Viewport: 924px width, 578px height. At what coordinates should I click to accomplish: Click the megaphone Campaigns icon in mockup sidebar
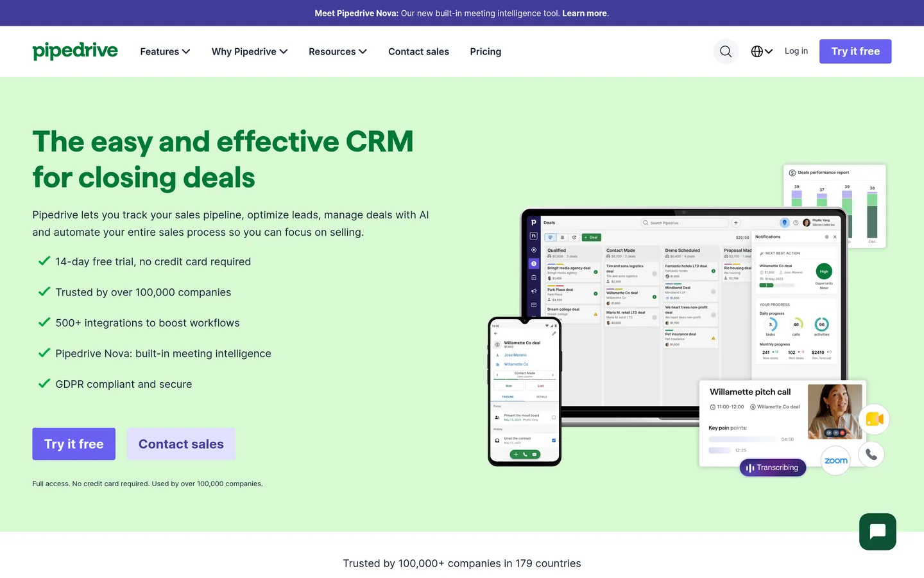tap(534, 291)
